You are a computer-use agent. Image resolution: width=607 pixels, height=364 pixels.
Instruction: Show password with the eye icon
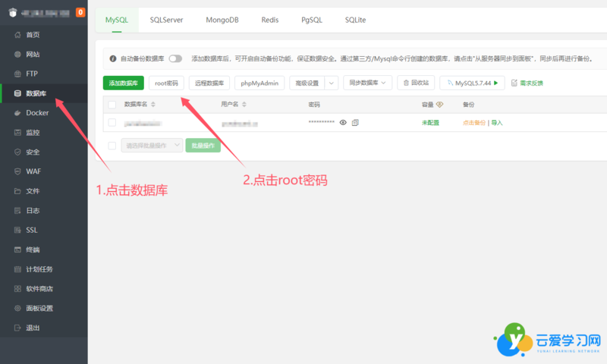[x=343, y=123]
